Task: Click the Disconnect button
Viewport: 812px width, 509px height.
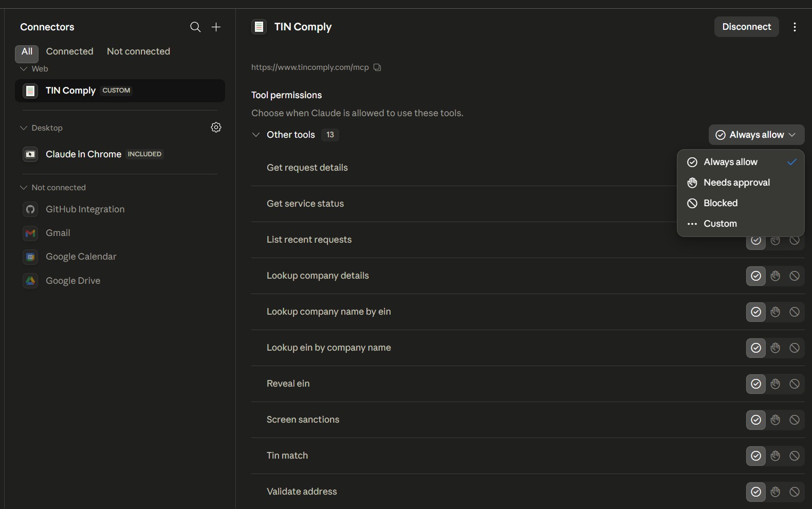Action: click(746, 27)
